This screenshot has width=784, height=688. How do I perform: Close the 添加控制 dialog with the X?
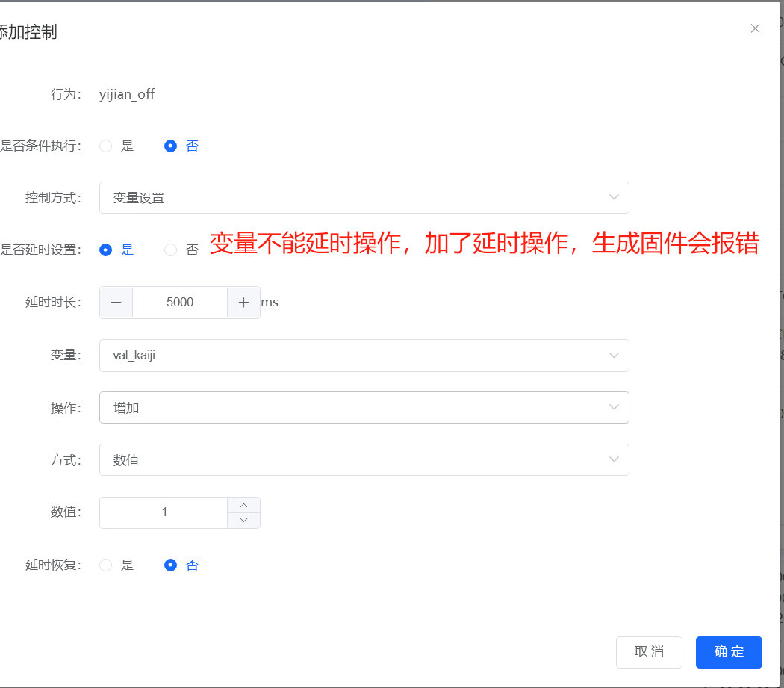[x=755, y=28]
